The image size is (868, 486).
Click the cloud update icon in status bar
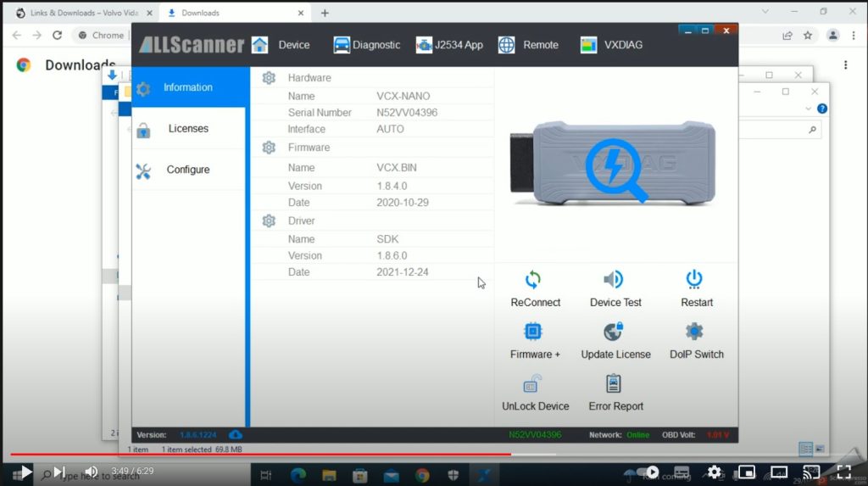coord(236,434)
